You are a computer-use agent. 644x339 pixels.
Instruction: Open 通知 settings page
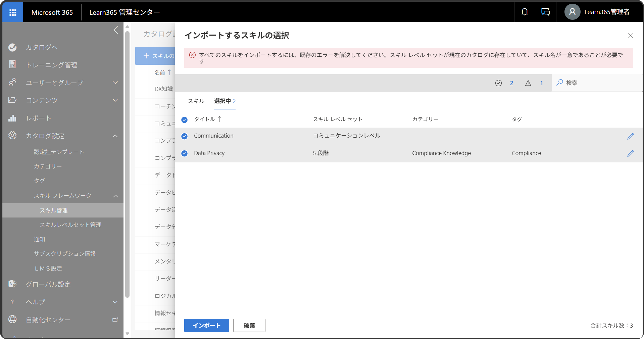click(x=39, y=239)
